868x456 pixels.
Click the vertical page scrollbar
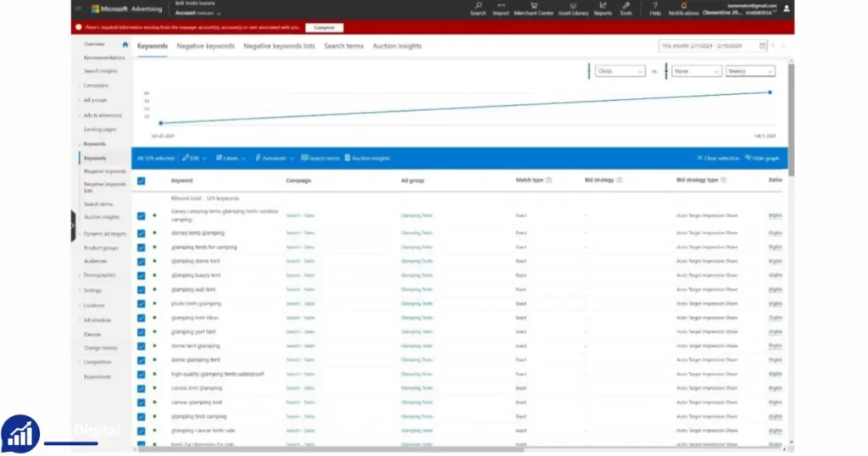click(x=791, y=119)
